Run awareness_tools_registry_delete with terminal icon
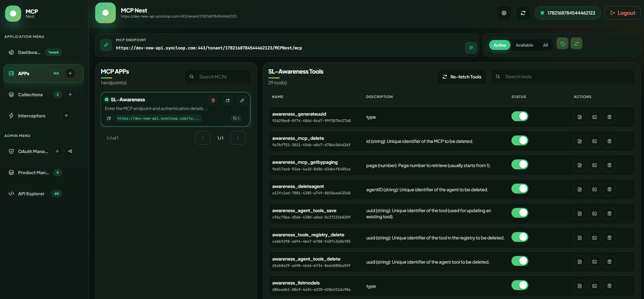Image resolution: width=644 pixels, height=299 pixels. tap(594, 238)
